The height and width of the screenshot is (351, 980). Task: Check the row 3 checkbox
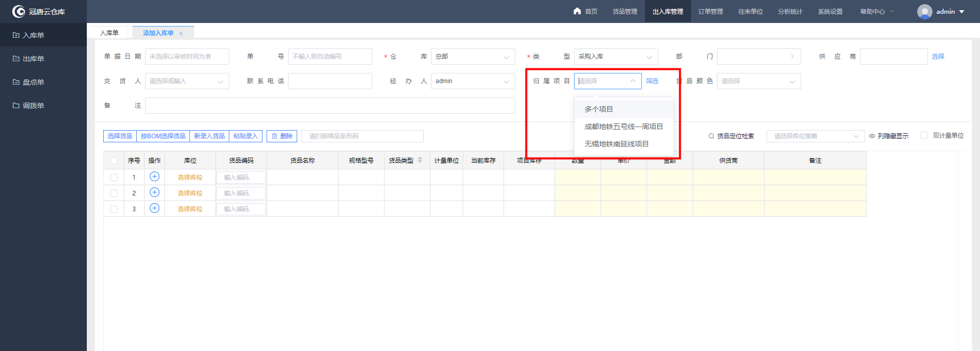(114, 209)
